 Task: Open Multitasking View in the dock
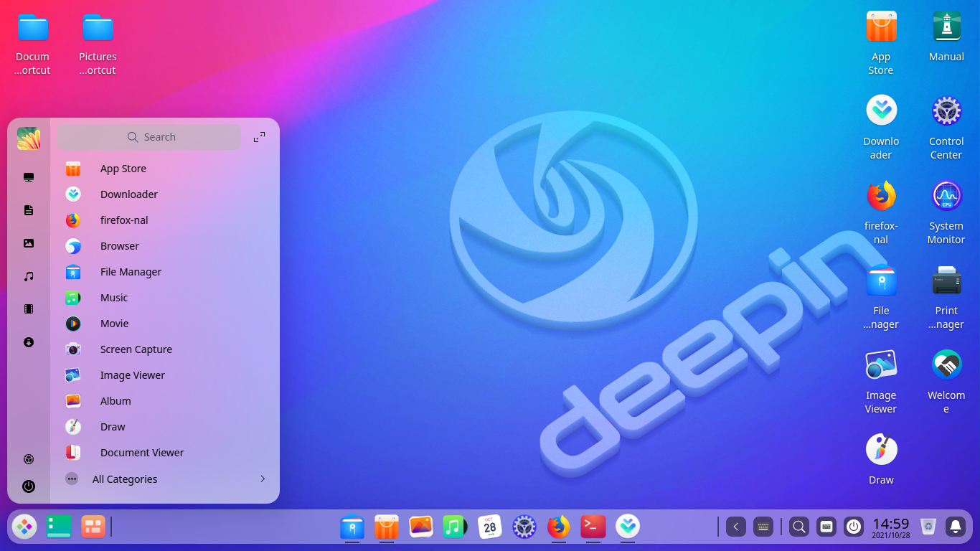tap(93, 527)
